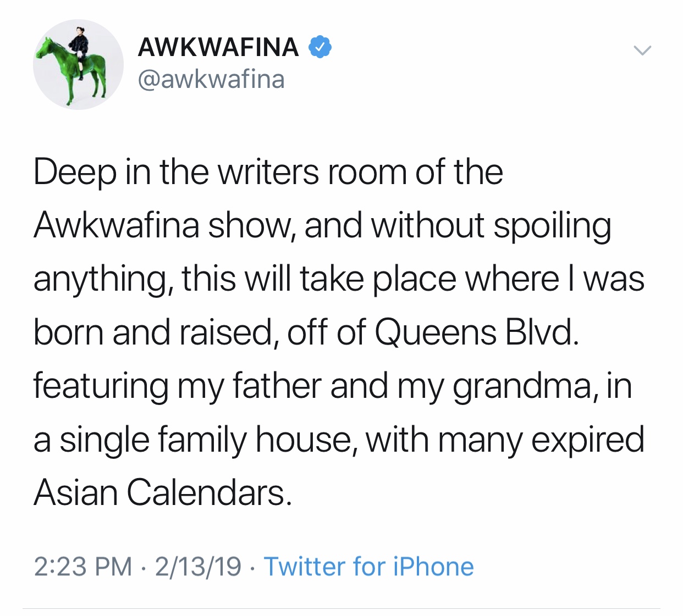
Task: Click the AWKWAFINA display name
Action: (218, 47)
